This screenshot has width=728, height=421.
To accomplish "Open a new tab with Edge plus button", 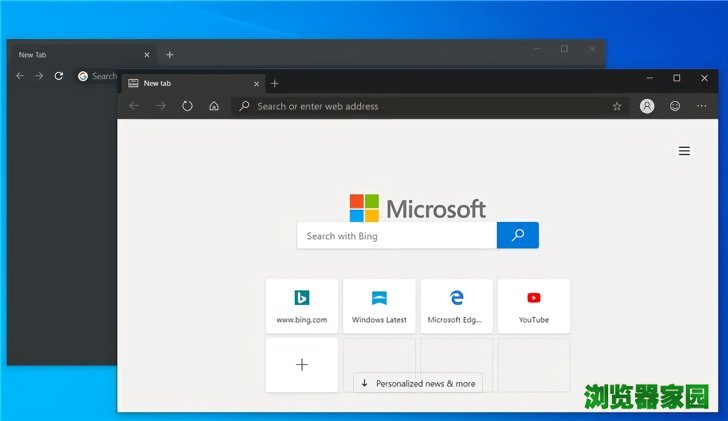I will click(x=275, y=83).
